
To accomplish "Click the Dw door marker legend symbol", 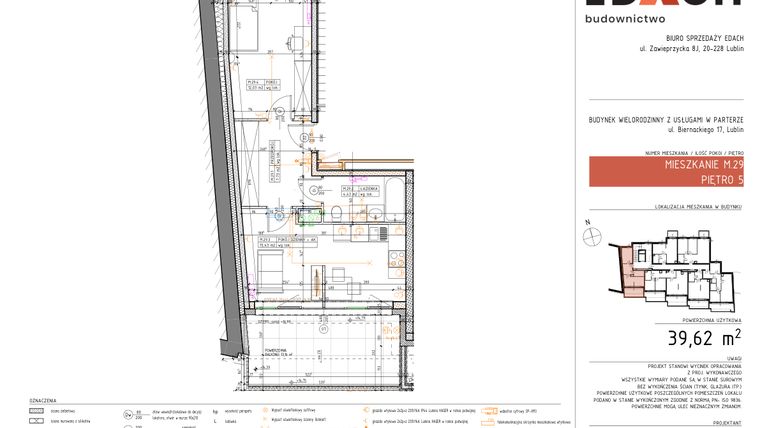I will (128, 414).
